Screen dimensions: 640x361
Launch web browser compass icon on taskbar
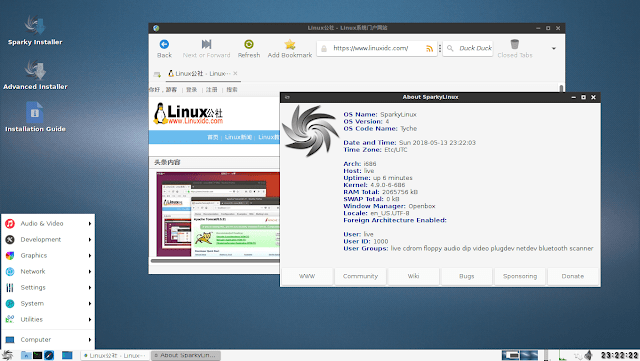49,355
